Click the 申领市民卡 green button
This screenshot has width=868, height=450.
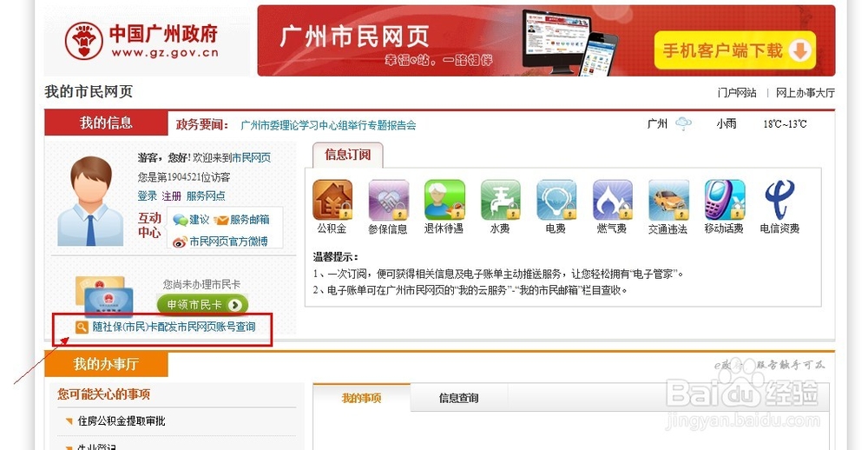(202, 305)
